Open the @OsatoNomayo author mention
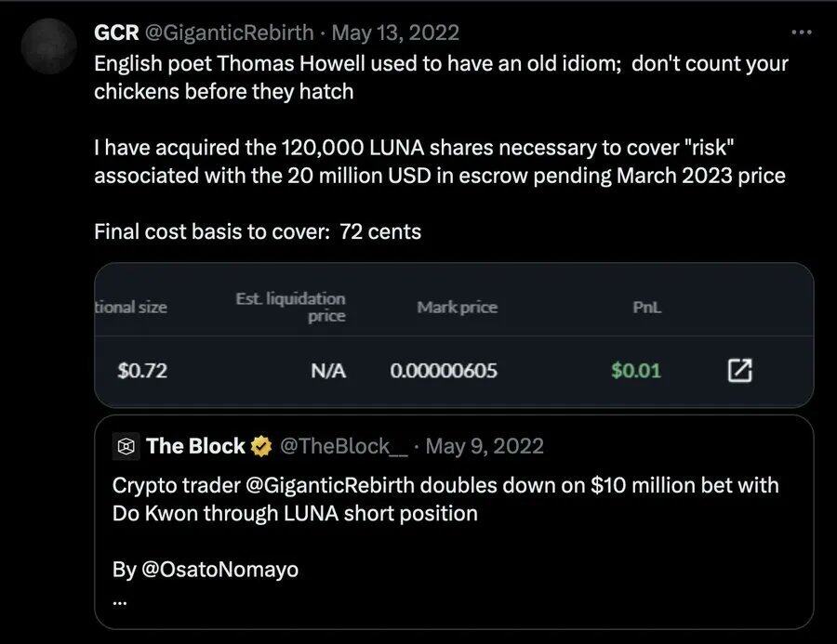 tap(219, 570)
